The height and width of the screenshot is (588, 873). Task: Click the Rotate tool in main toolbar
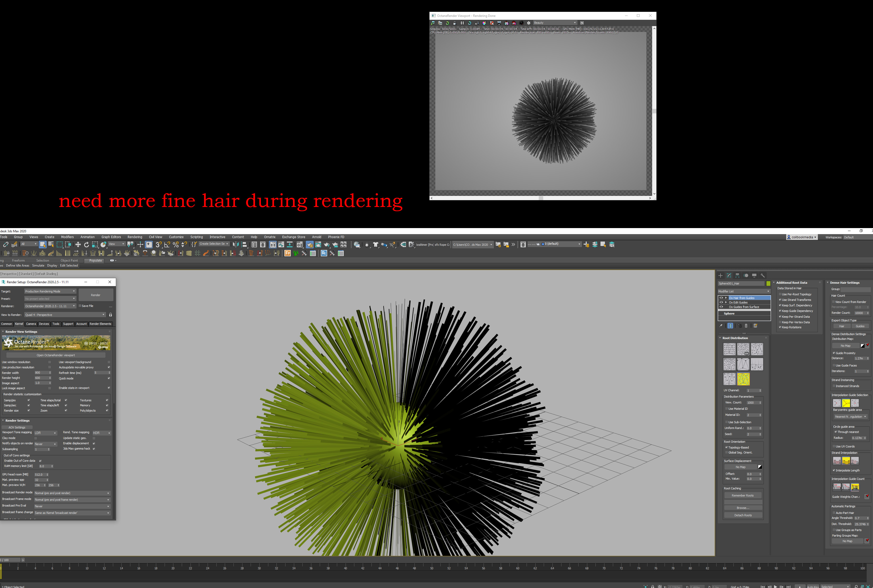(x=86, y=244)
